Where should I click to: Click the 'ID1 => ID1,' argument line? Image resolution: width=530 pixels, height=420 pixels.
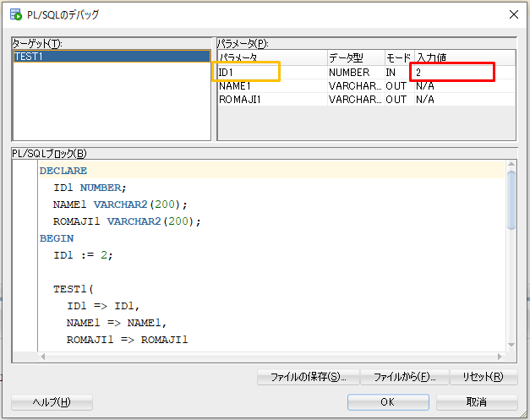(x=103, y=306)
